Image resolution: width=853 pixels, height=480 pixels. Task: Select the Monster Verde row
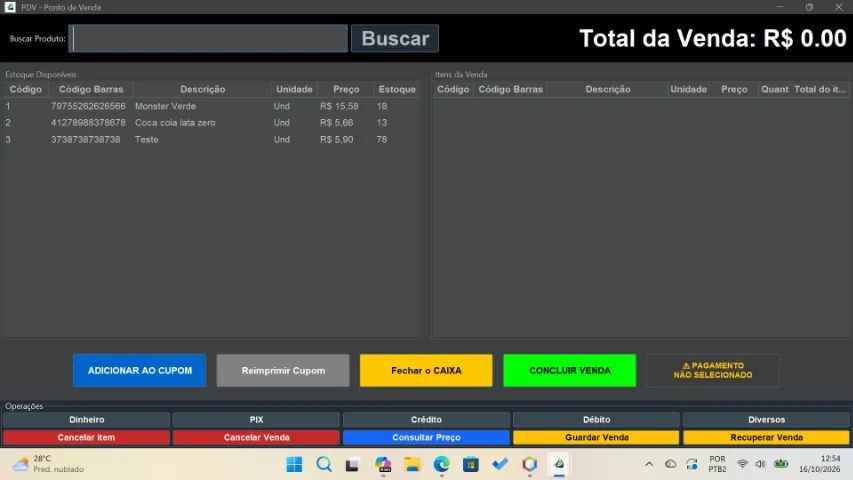coord(212,106)
